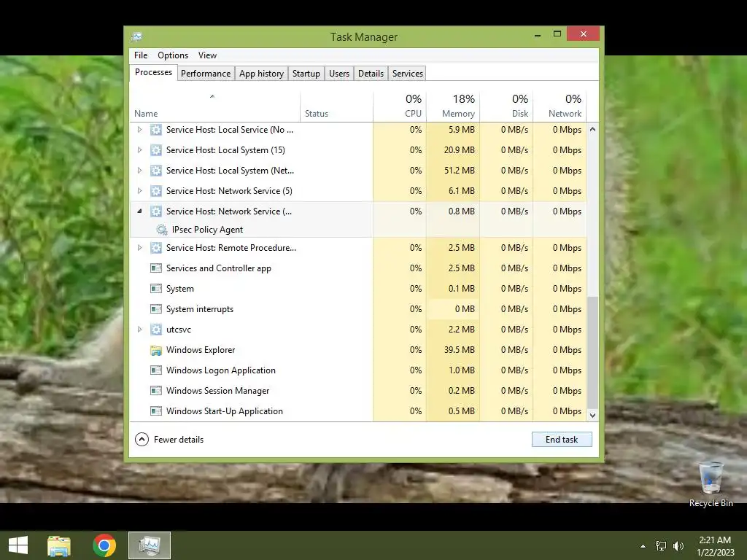Image resolution: width=747 pixels, height=560 pixels.
Task: Switch to the Services tab
Action: tap(407, 74)
